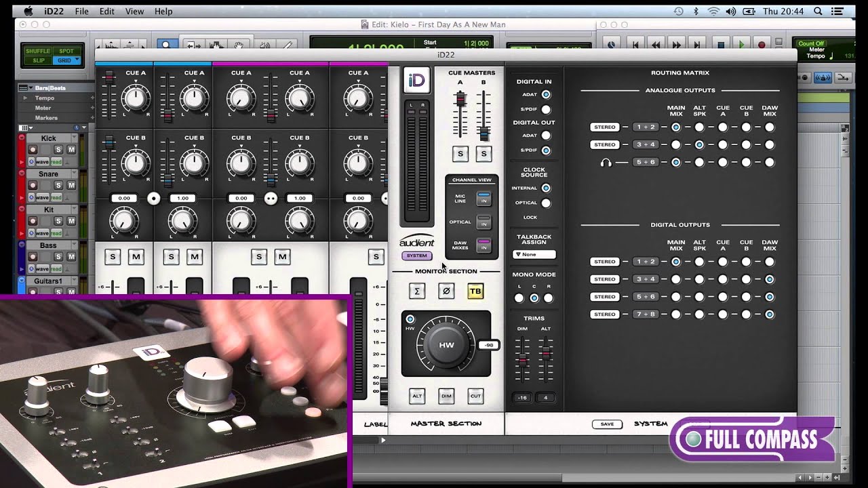Click the purple SYSTEM button
The width and height of the screenshot is (868, 488).
point(416,256)
